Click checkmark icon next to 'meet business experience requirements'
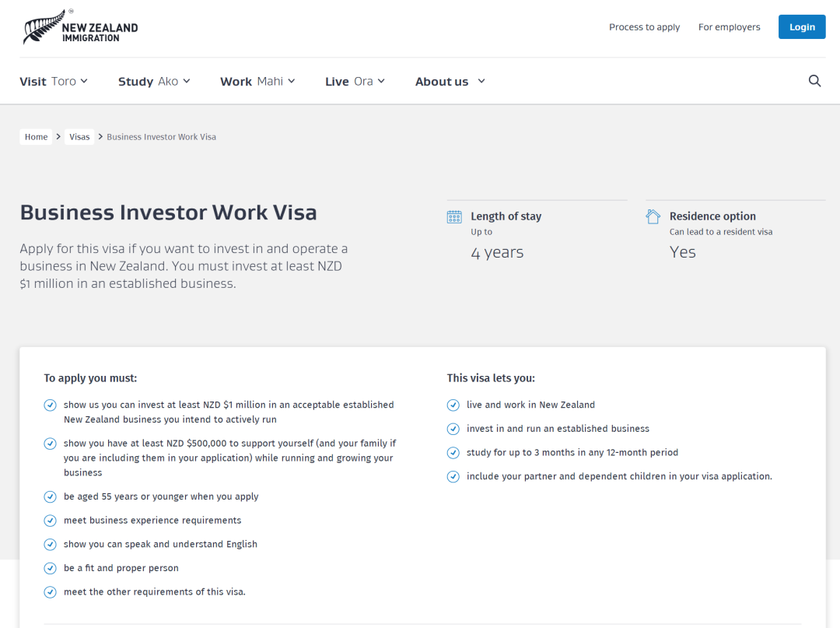Image resolution: width=840 pixels, height=628 pixels. pyautogui.click(x=51, y=521)
